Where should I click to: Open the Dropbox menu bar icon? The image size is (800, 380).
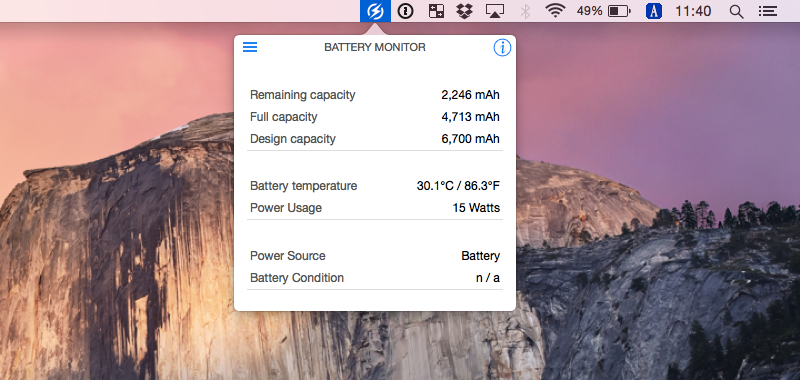464,11
